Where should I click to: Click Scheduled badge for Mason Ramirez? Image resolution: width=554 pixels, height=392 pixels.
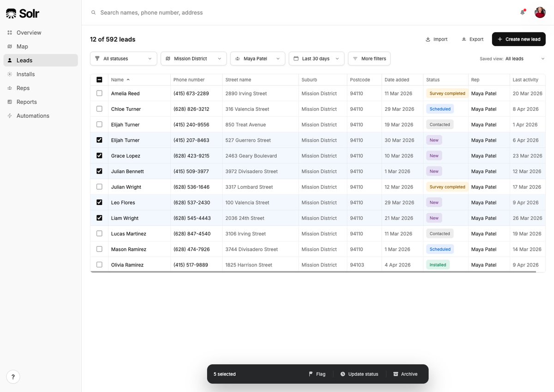point(440,249)
